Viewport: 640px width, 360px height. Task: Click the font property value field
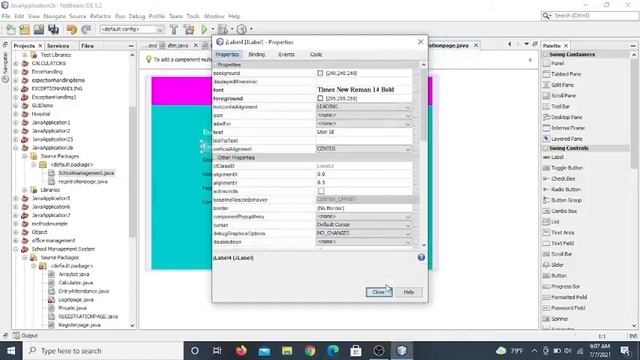click(x=364, y=90)
